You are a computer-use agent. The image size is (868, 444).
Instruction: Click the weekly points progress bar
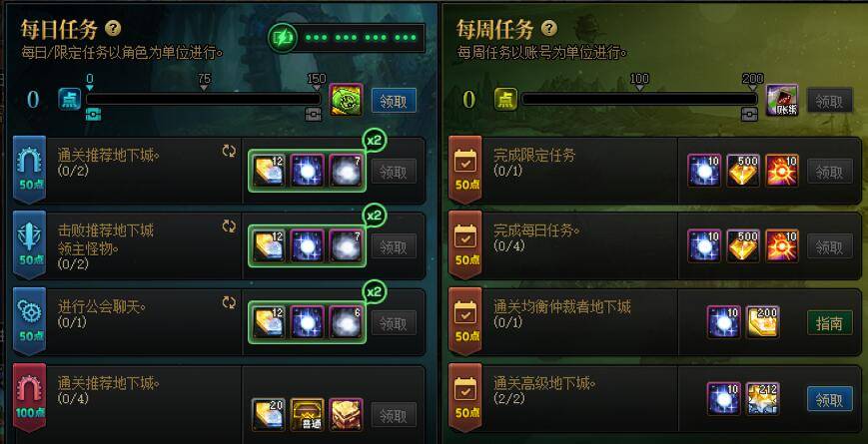[x=639, y=99]
